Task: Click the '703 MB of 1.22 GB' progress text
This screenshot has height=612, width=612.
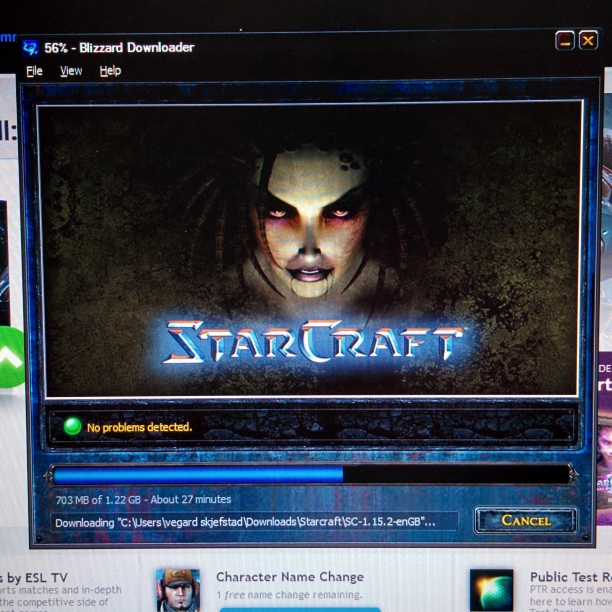Action: 98,500
